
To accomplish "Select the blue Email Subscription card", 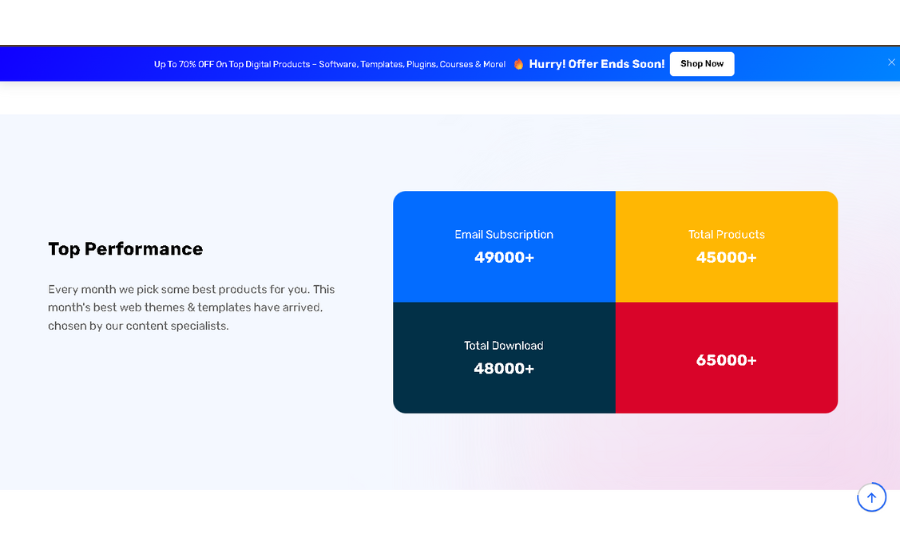I will (504, 280).
